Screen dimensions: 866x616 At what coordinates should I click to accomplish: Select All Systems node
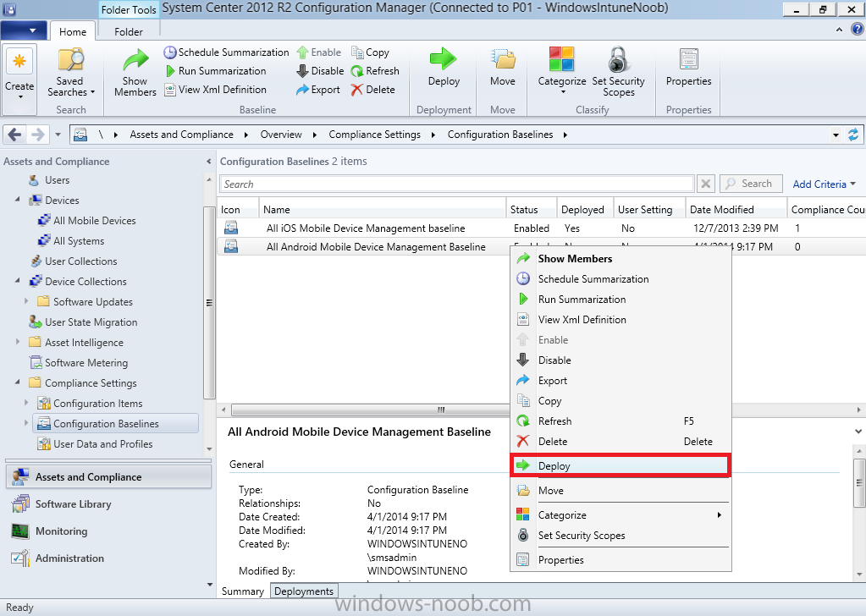(x=71, y=241)
